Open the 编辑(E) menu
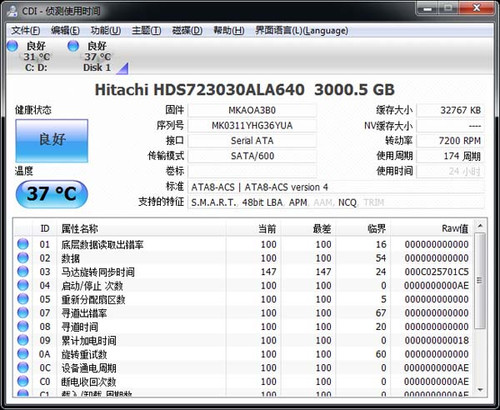 [x=65, y=31]
